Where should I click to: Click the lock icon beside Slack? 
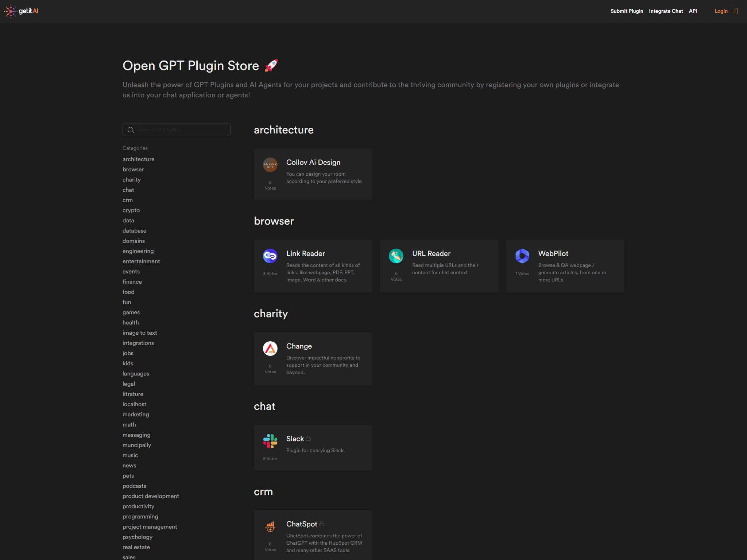[x=308, y=438]
